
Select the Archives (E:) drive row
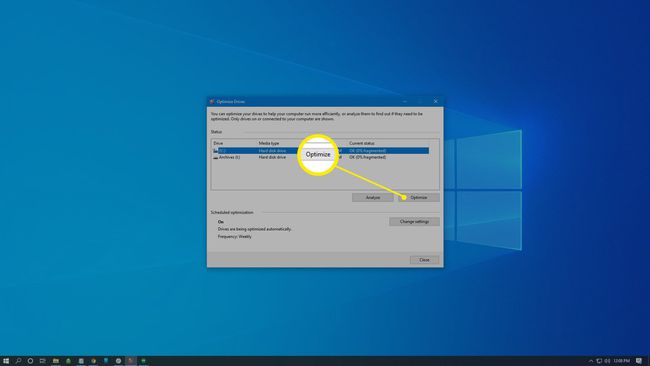320,158
